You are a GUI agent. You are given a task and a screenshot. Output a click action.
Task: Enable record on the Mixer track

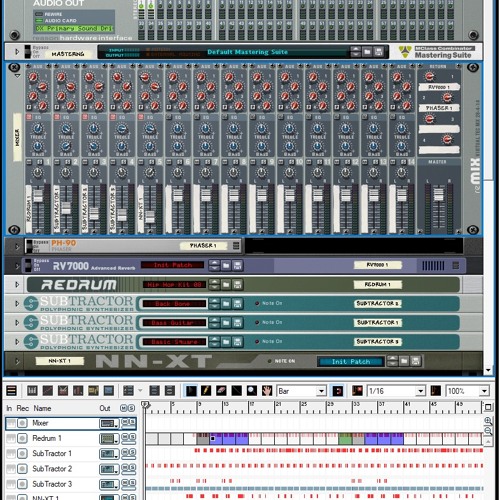22,423
